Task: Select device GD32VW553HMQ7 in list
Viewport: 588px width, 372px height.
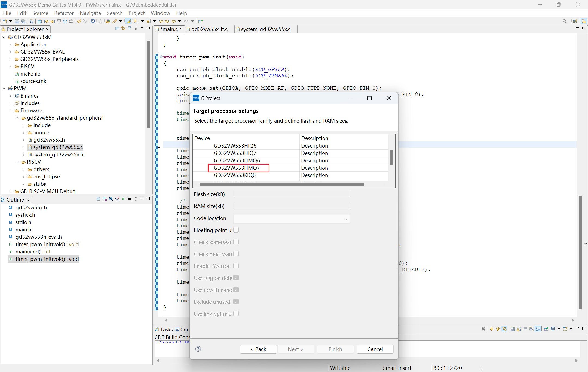Action: click(237, 168)
